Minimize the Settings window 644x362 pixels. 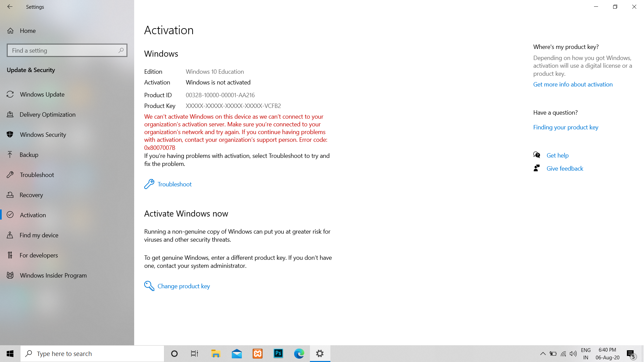point(596,7)
